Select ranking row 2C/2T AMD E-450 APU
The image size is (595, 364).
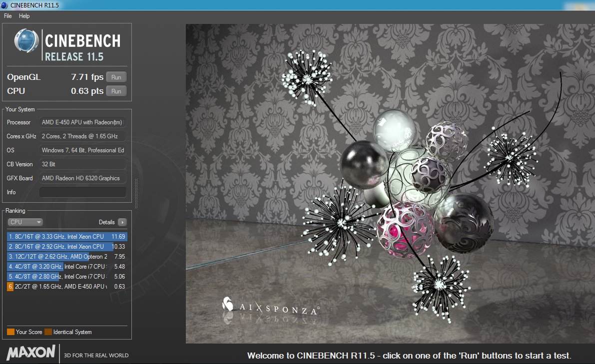67,287
